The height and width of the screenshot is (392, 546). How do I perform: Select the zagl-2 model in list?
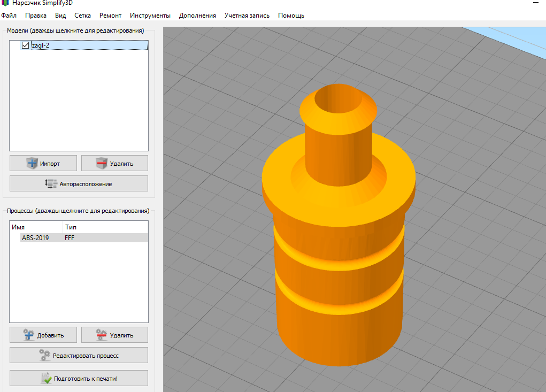[41, 46]
